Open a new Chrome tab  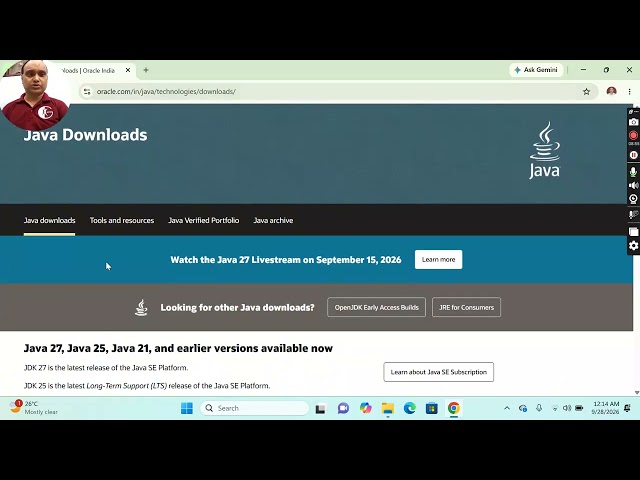[x=146, y=70]
